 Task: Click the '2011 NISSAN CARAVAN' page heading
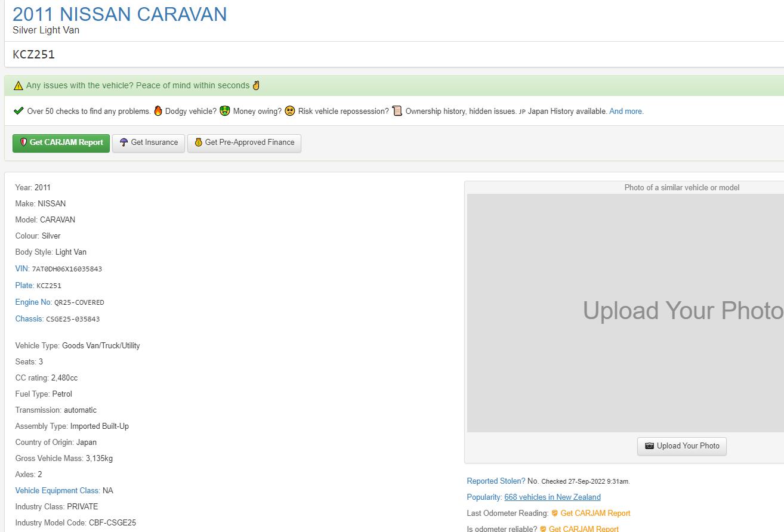tap(120, 14)
